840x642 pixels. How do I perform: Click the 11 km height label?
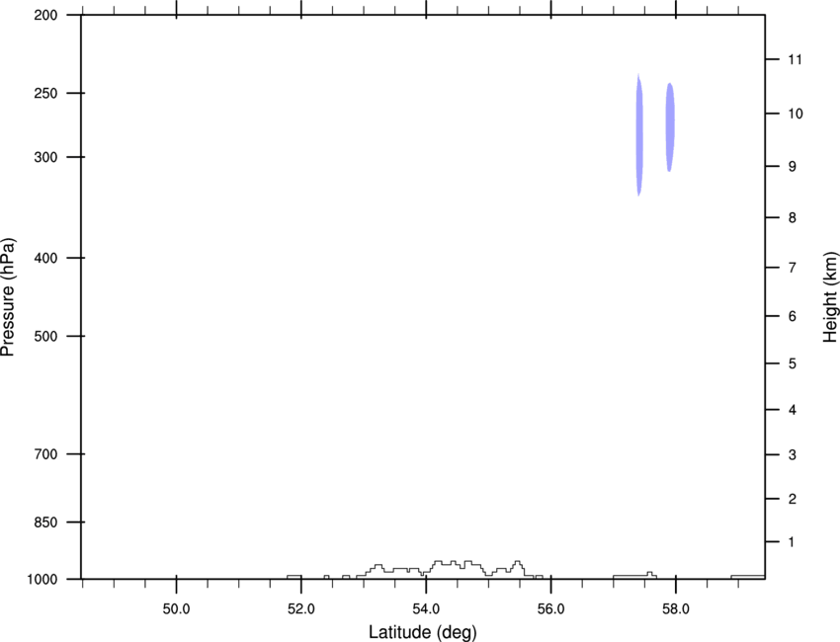pyautogui.click(x=795, y=59)
